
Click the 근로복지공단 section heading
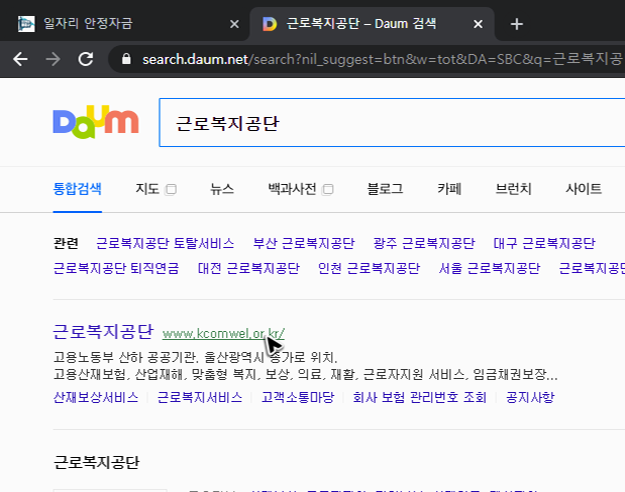click(96, 462)
